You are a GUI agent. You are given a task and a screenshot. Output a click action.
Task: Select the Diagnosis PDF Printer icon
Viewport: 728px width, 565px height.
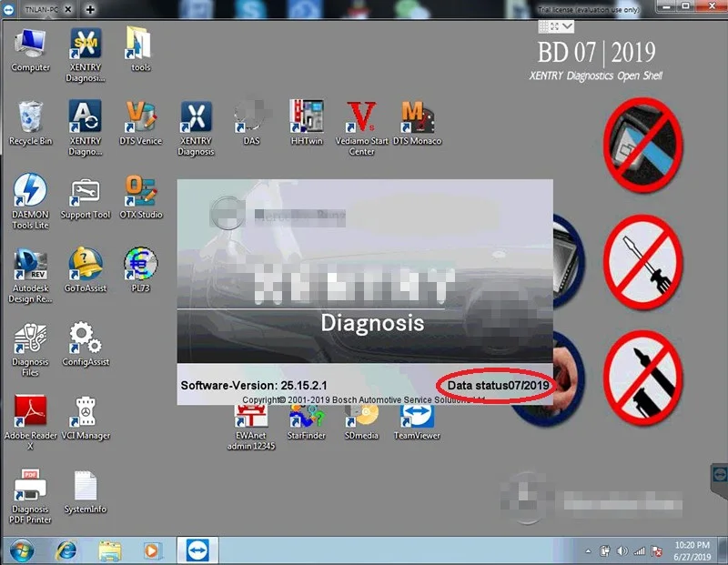[30, 496]
